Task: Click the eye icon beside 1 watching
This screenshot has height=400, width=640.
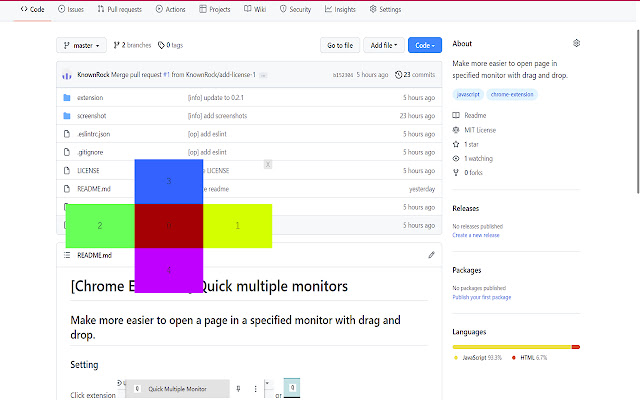Action: (456, 158)
